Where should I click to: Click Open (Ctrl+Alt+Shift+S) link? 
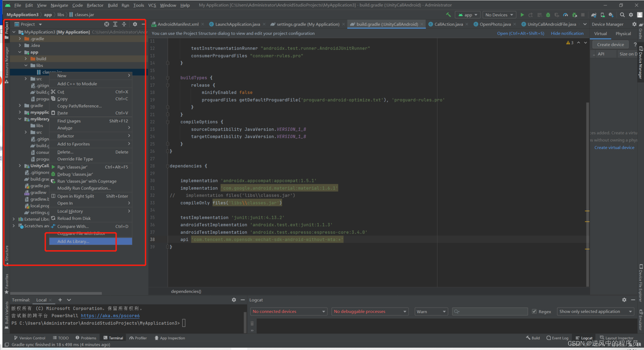[x=520, y=33]
